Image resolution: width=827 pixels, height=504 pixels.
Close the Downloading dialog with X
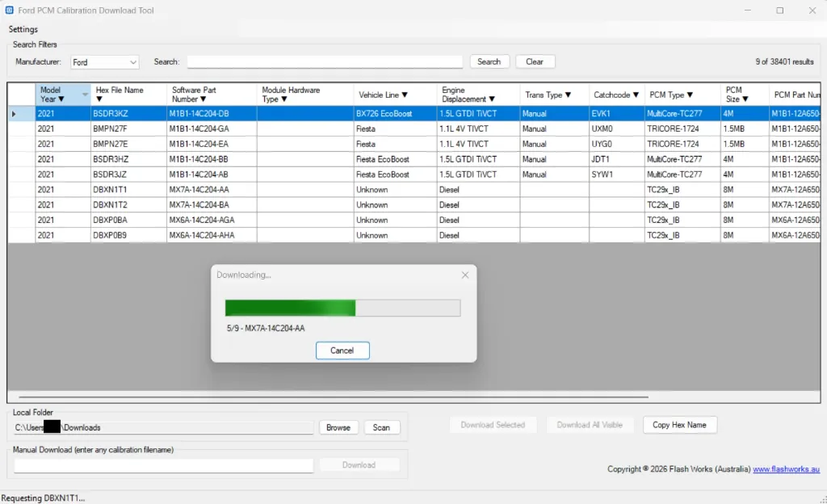point(464,275)
